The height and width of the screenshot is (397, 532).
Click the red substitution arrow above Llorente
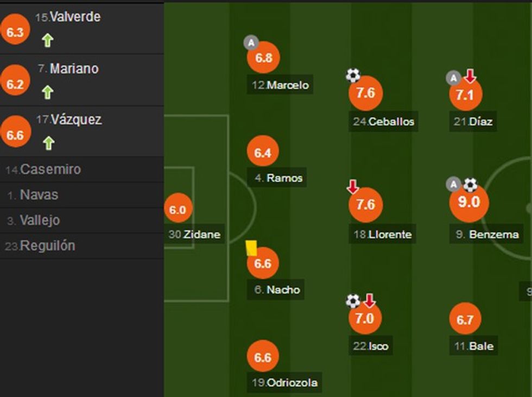(x=353, y=187)
